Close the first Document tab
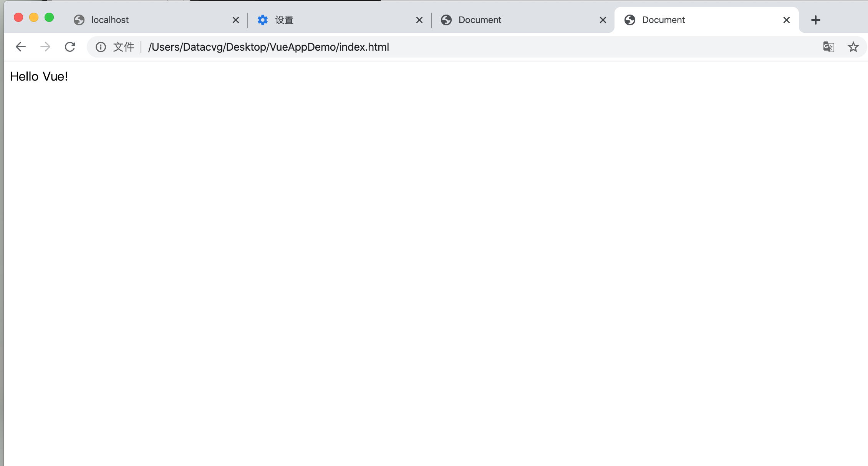The image size is (868, 466). 602,20
